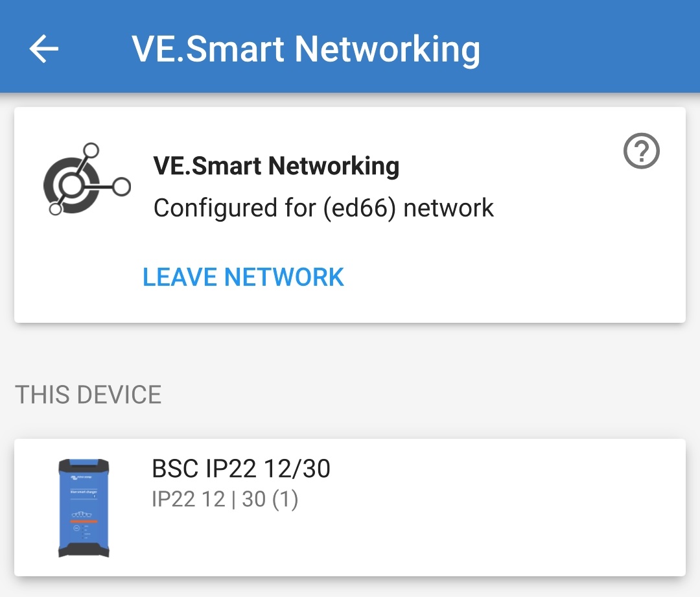700x597 pixels.
Task: Tap the bold VE.Smart Networking card heading
Action: pyautogui.click(x=276, y=166)
